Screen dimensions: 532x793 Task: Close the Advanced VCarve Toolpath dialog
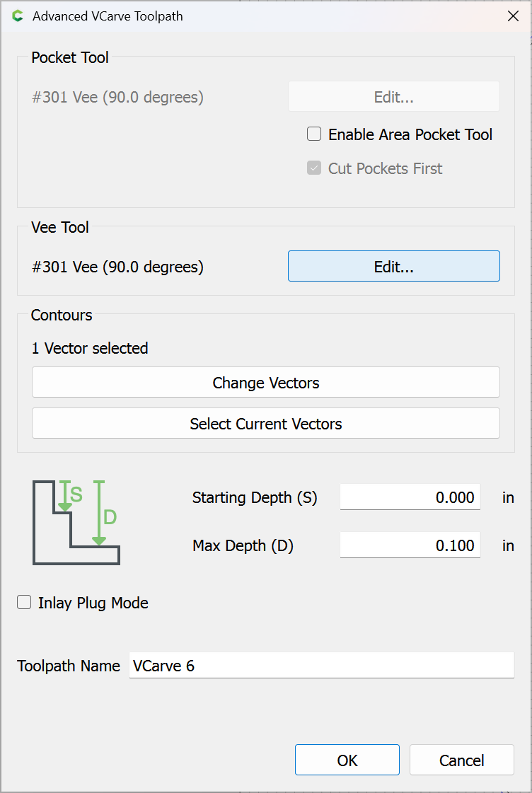coord(513,16)
